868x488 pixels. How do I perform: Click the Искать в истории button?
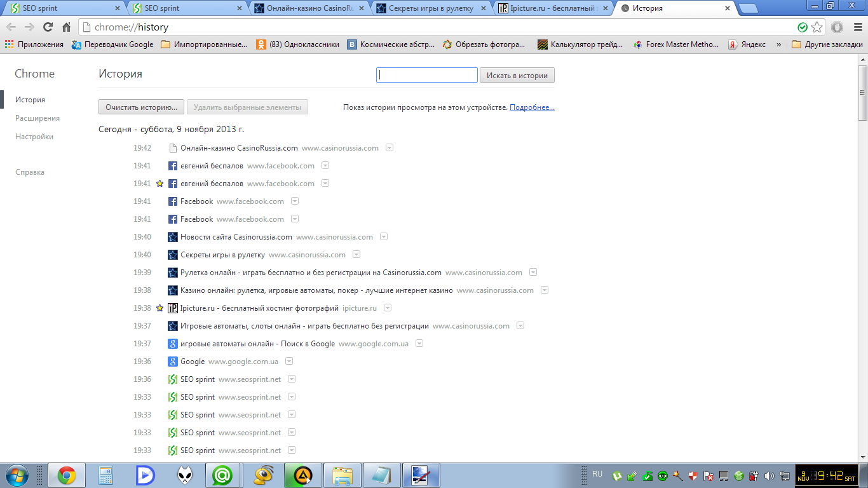517,75
